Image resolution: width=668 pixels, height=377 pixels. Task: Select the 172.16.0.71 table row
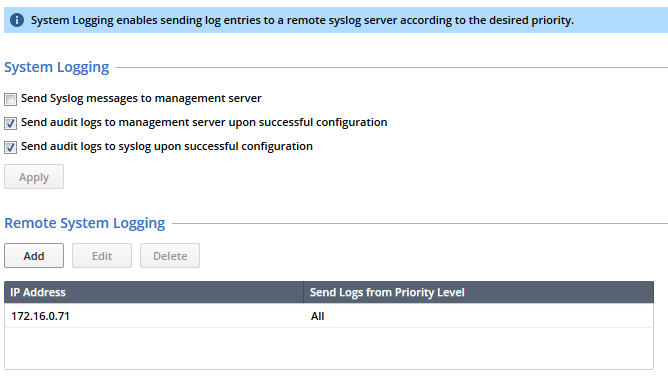329,316
